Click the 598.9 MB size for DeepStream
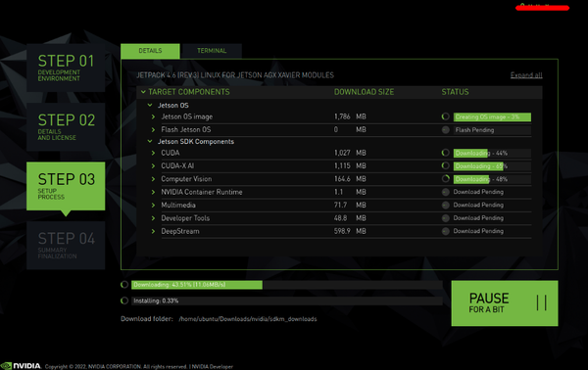Viewport: 588px width, 370px height. coord(350,231)
